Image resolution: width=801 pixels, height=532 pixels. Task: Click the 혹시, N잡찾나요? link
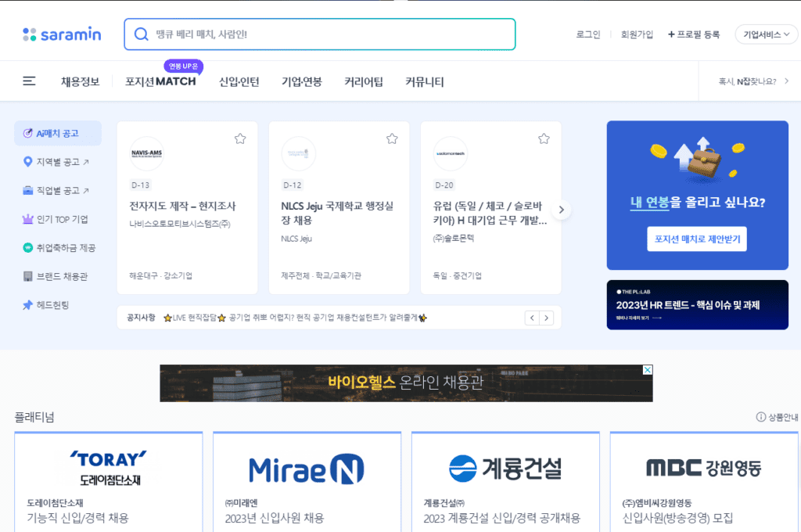point(747,81)
